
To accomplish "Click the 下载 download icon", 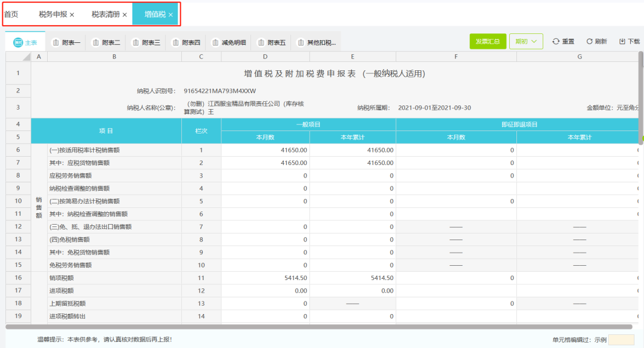I will (x=621, y=42).
